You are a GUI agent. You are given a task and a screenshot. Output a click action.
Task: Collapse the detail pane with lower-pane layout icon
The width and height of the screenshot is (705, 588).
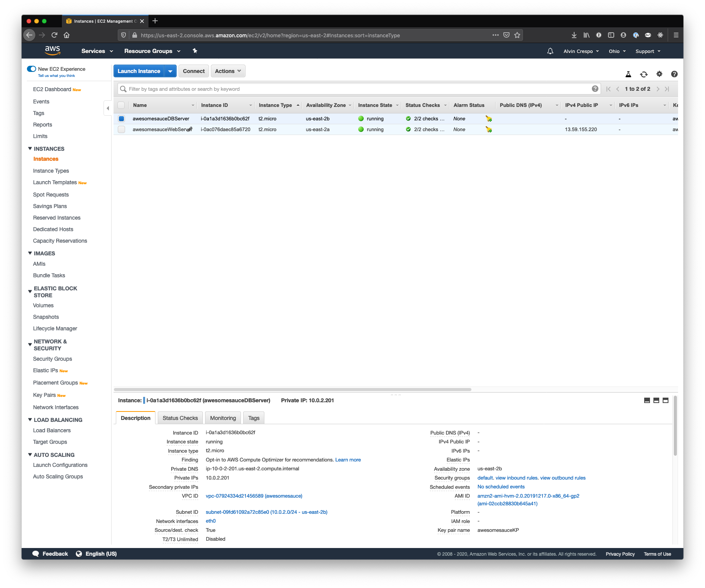click(647, 400)
